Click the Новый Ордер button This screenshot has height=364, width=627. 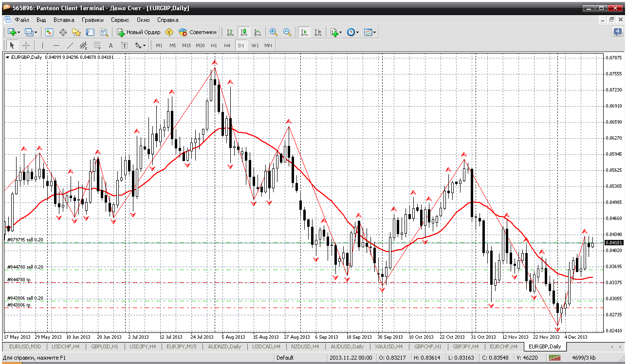click(139, 32)
